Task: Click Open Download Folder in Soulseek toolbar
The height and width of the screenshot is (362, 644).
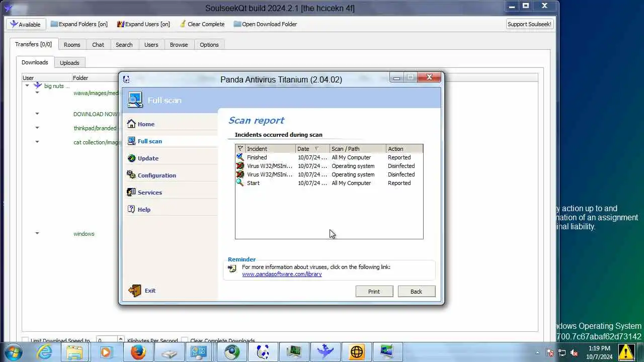Action: 265,24
